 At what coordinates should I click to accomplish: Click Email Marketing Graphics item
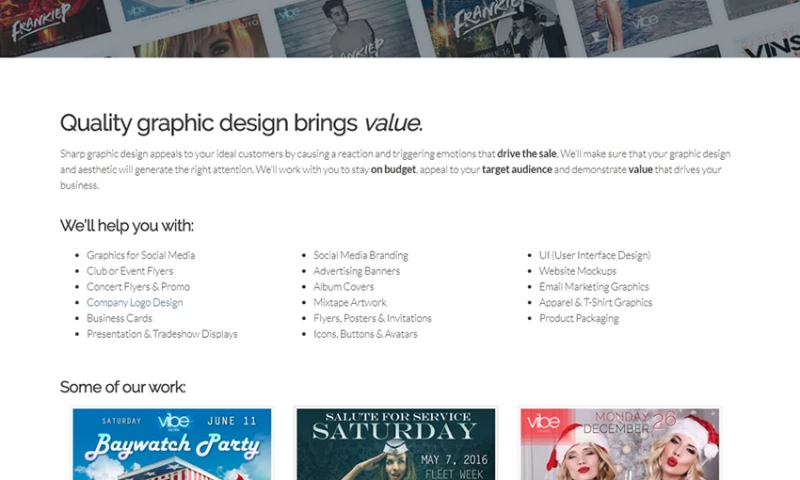(593, 287)
